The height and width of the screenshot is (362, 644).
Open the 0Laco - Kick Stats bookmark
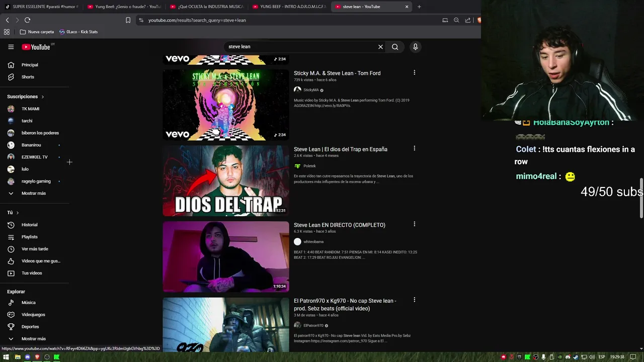[78, 32]
